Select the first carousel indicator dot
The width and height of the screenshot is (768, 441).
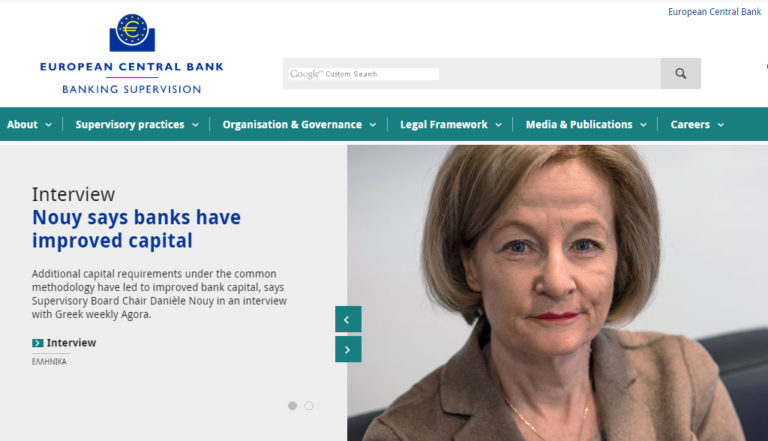coord(292,406)
